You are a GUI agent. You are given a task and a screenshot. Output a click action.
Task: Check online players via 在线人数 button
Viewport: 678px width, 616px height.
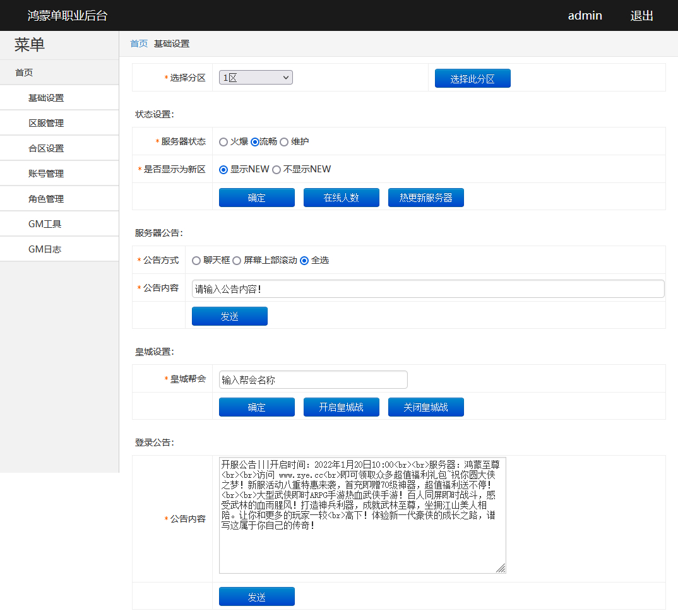[341, 197]
